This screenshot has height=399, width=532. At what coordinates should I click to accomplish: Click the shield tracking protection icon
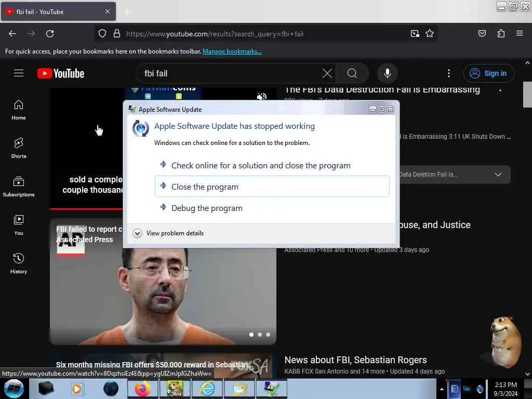[x=102, y=34]
